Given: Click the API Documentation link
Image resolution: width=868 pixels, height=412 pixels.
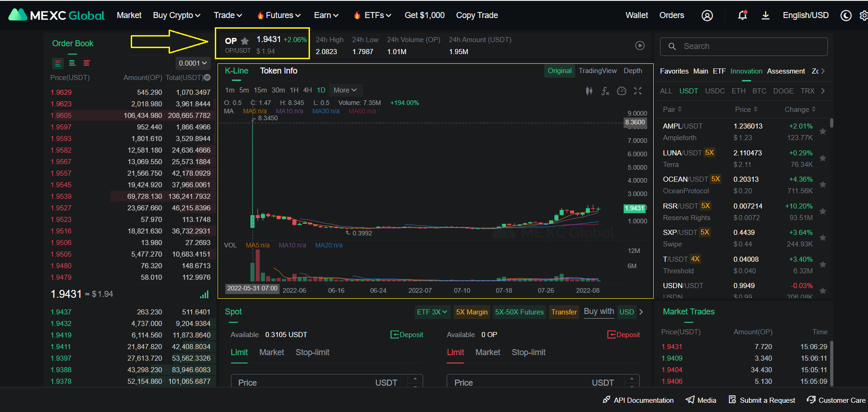Looking at the screenshot, I should 638,400.
